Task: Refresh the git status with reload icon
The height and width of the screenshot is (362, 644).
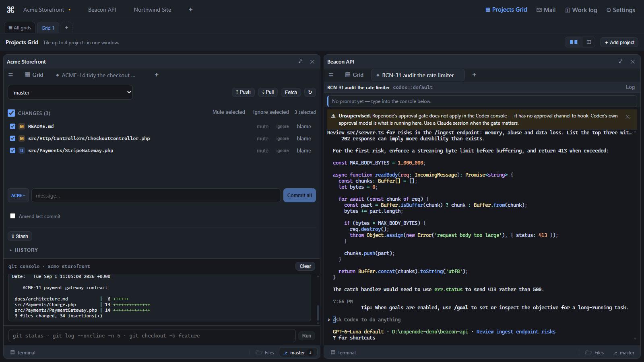Action: 310,93
